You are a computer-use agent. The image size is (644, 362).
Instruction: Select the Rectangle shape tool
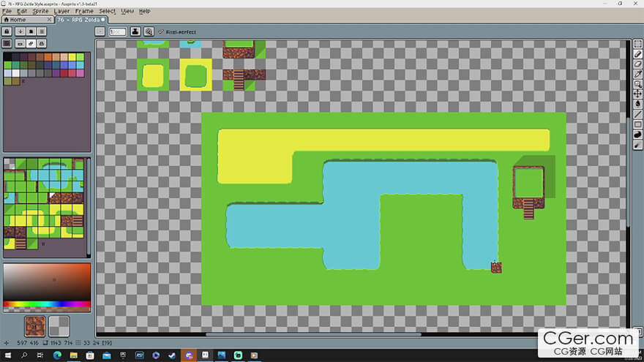[637, 124]
